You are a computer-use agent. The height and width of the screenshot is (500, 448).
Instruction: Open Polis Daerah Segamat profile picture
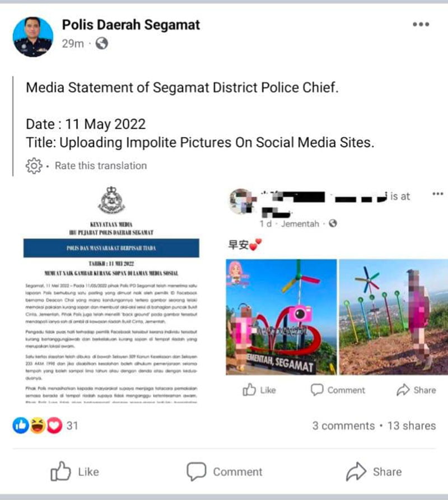tap(33, 36)
